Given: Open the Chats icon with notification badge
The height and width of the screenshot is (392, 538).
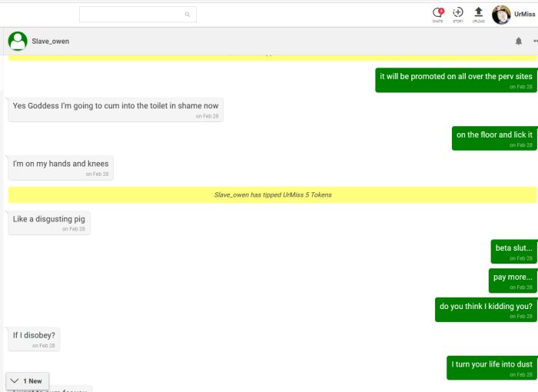Looking at the screenshot, I should (437, 13).
